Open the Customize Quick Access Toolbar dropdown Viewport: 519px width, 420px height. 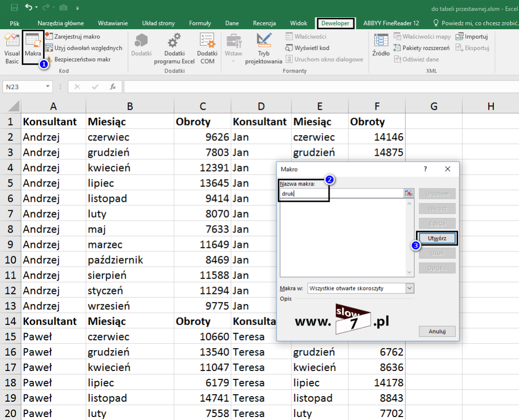tap(78, 7)
